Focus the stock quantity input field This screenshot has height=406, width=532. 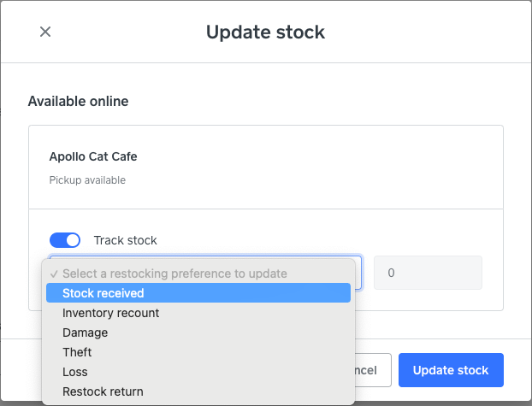(x=428, y=273)
